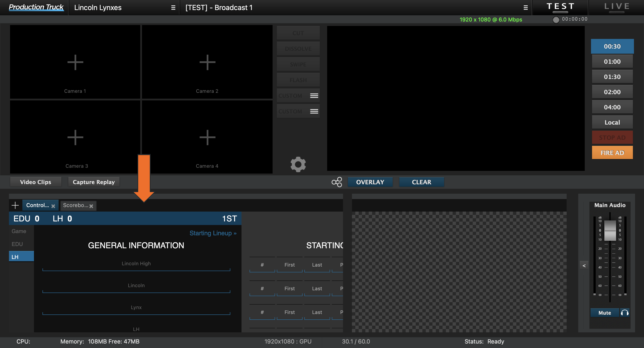644x348 pixels.
Task: Click the CLEAR button
Action: (x=421, y=182)
